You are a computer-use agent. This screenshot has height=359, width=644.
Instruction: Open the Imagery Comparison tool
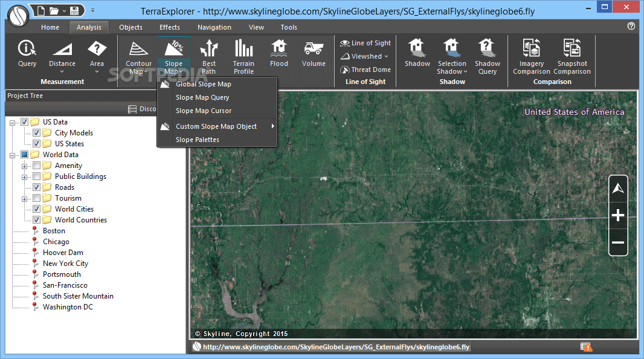click(x=532, y=57)
